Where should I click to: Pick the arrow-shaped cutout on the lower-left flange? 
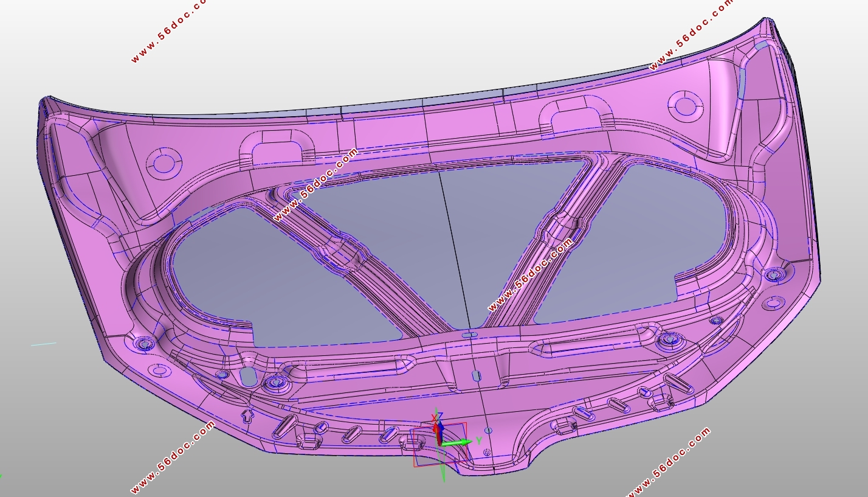[247, 415]
